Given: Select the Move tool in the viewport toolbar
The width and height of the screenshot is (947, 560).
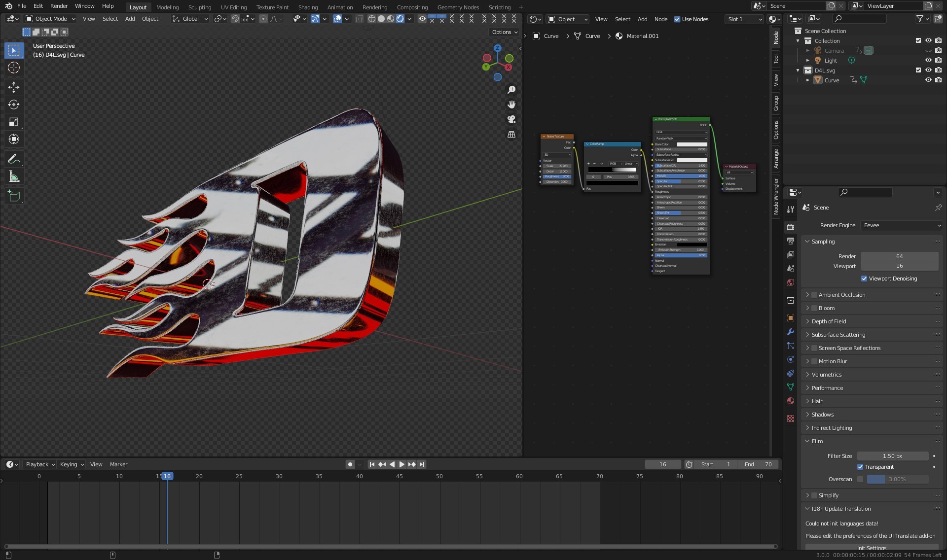Looking at the screenshot, I should (x=14, y=87).
